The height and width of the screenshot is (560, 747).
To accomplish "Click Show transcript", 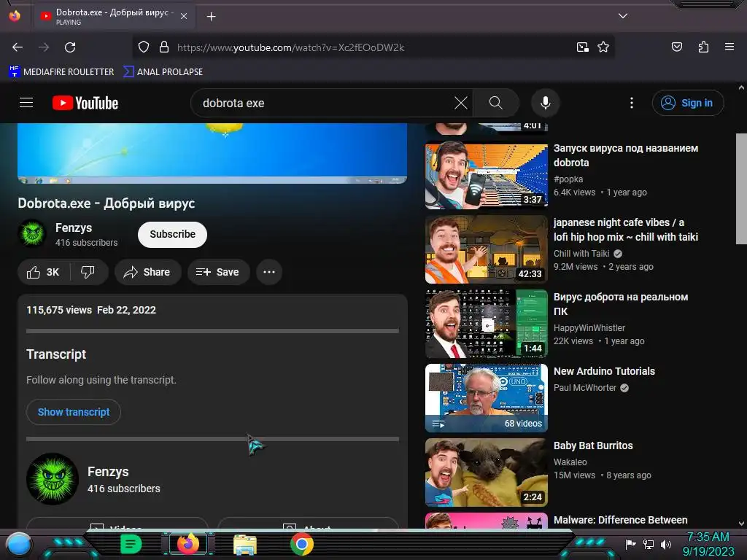I will (x=74, y=412).
